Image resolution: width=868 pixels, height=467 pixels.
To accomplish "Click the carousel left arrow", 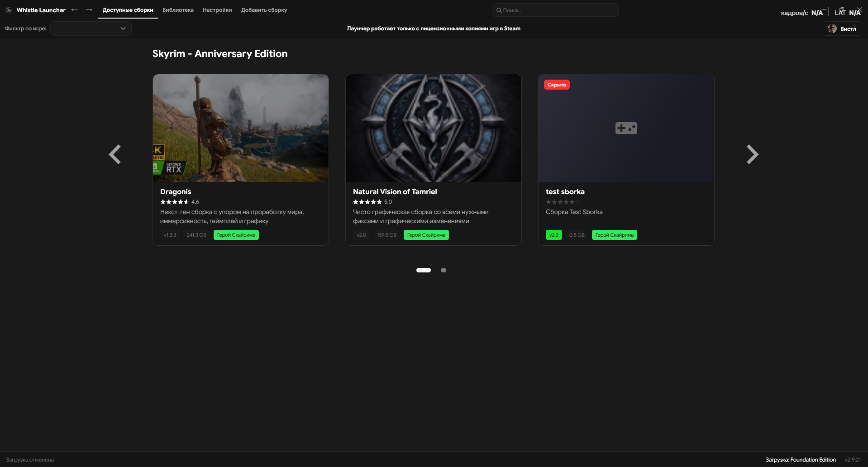I will pos(115,154).
